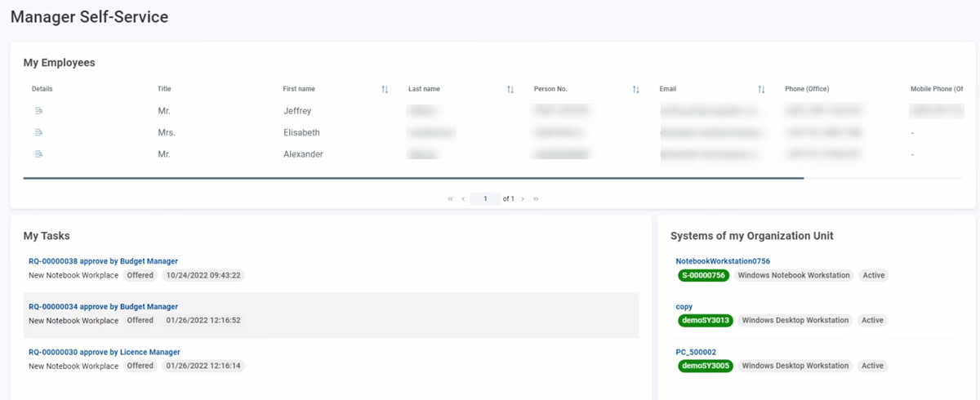Open details icon for Elisabeth
The height and width of the screenshot is (400, 980).
(38, 132)
